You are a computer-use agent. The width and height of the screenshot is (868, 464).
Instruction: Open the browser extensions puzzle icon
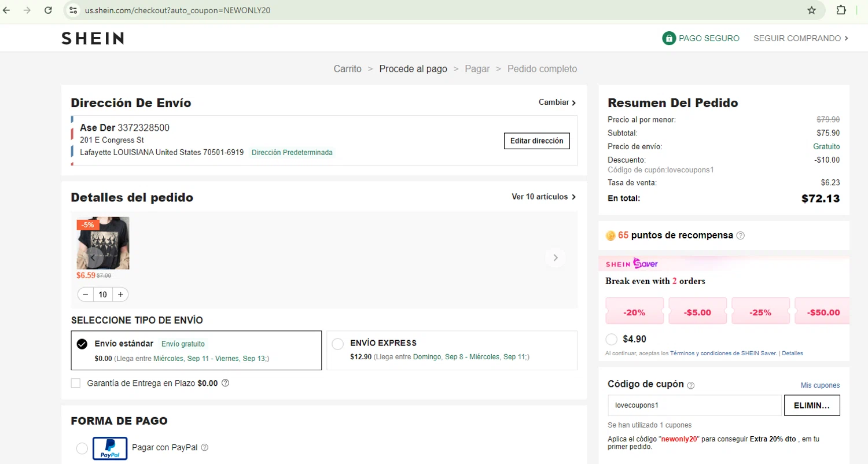[x=841, y=10]
